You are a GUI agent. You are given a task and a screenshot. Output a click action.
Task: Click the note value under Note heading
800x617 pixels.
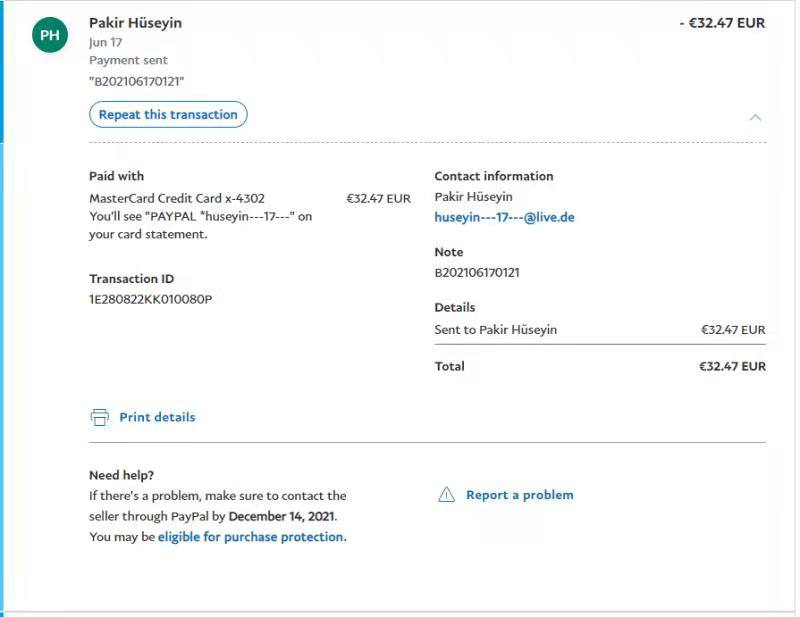point(477,272)
